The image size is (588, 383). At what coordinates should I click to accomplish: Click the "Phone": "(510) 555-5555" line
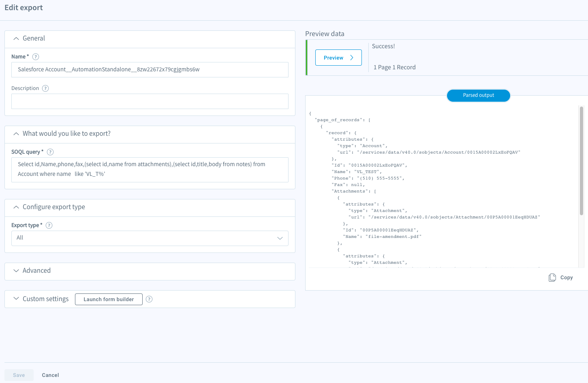point(368,178)
